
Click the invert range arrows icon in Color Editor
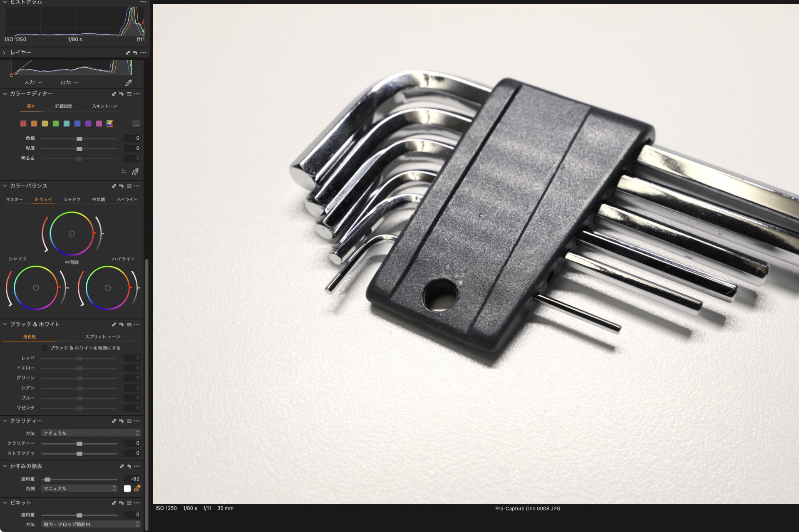[x=124, y=172]
